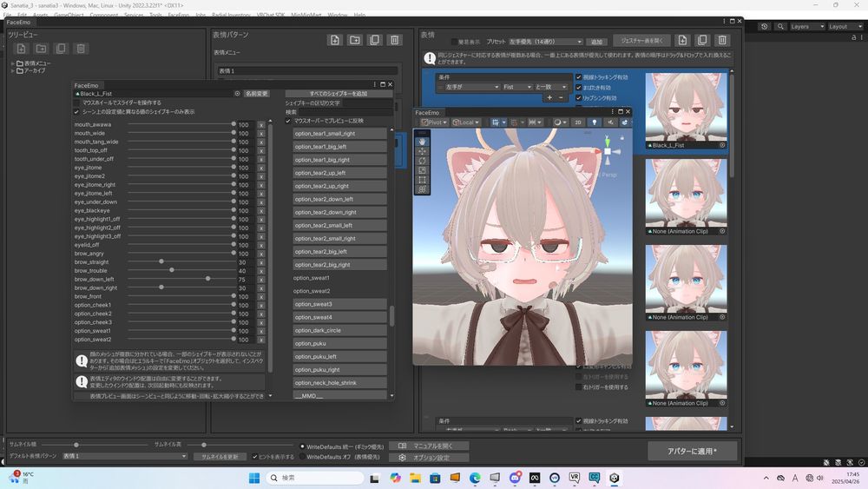Viewport: 868px width, 489px height.
Task: Open File Explorer from the taskbar
Action: (x=415, y=478)
